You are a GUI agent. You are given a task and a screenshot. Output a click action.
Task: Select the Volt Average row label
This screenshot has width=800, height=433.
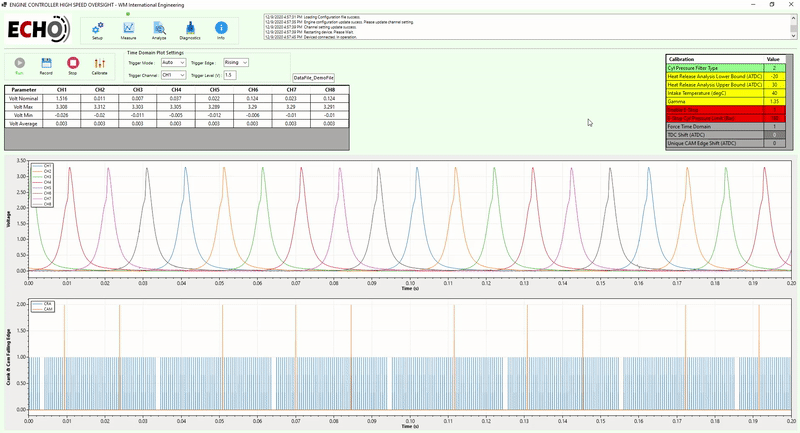click(24, 124)
